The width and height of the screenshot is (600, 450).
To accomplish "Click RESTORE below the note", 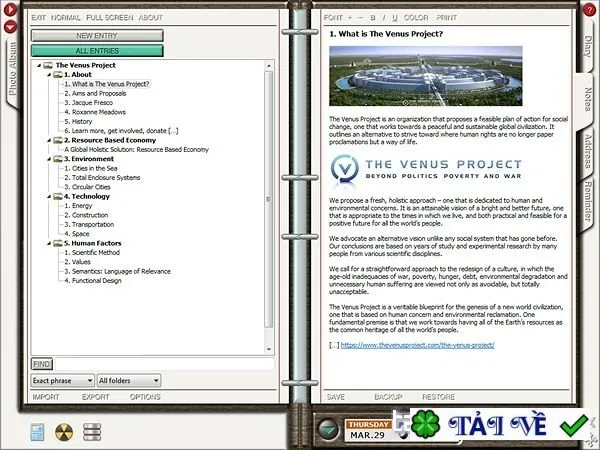I will 439,397.
